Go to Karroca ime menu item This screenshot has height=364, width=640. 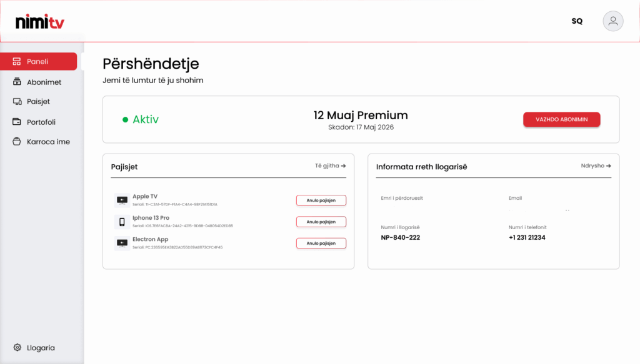(x=41, y=142)
